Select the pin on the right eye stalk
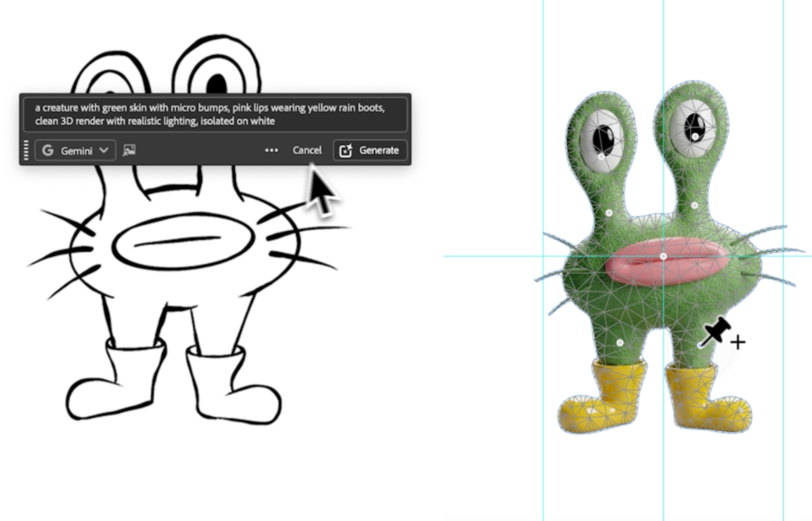 (694, 205)
